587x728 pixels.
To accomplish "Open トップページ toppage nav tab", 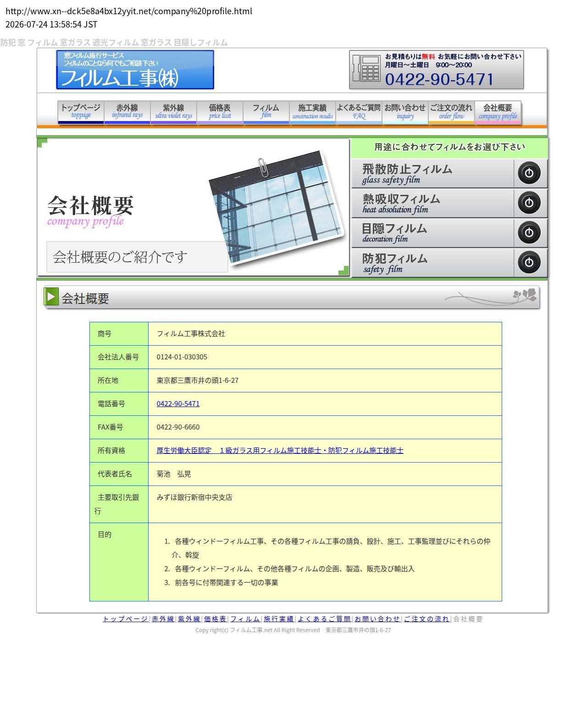I will (x=81, y=112).
